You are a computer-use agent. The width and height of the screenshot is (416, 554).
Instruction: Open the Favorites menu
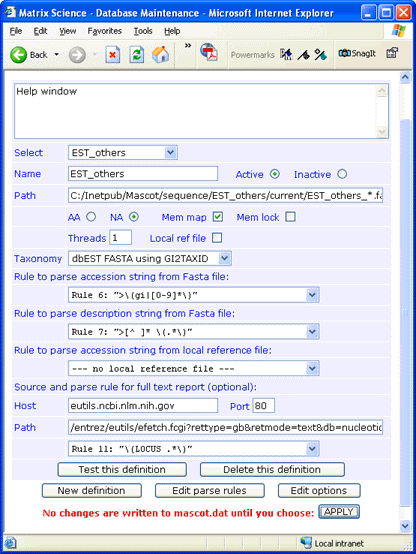click(x=105, y=31)
